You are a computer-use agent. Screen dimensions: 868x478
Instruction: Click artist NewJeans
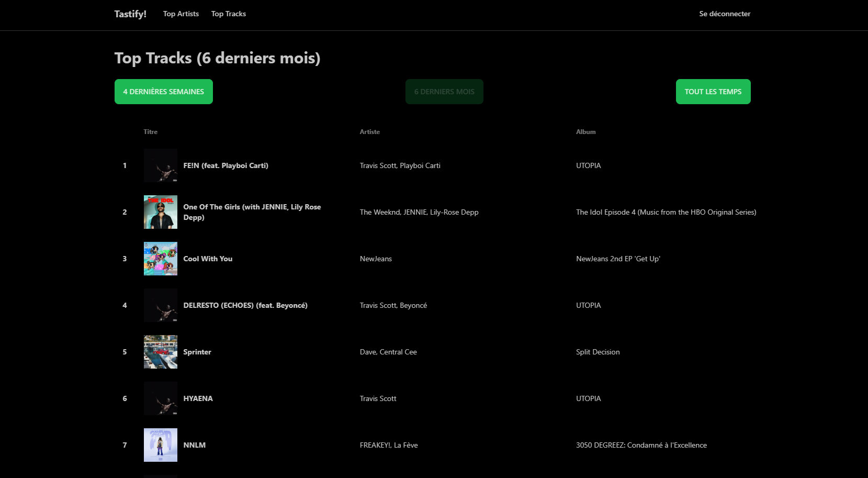(376, 259)
